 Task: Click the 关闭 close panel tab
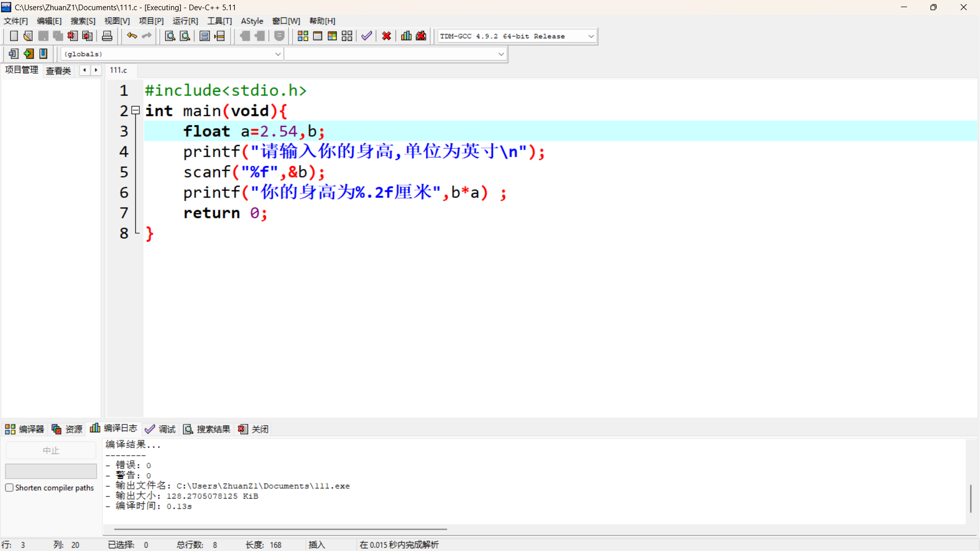click(x=254, y=429)
